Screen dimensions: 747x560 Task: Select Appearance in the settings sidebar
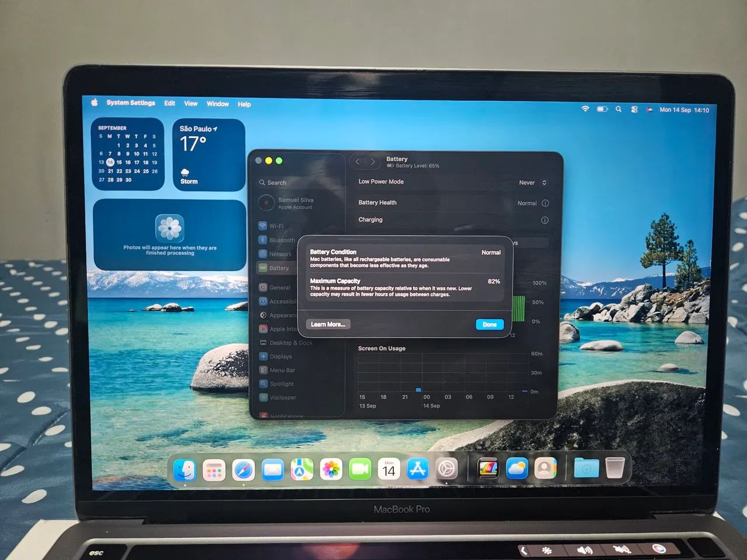(x=278, y=315)
